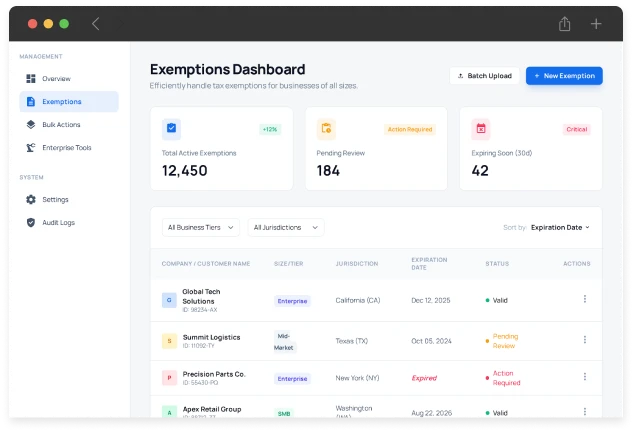Click the Global Tech Solutions avatar badge
This screenshot has width=634, height=432.
(169, 300)
